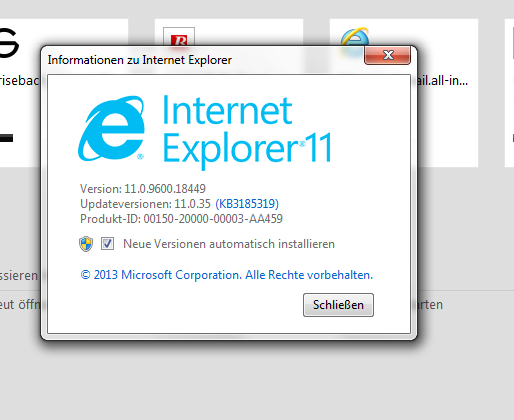This screenshot has height=420, width=514.
Task: Open the 2013 Microsoft Corporation copyright link
Action: pos(227,275)
